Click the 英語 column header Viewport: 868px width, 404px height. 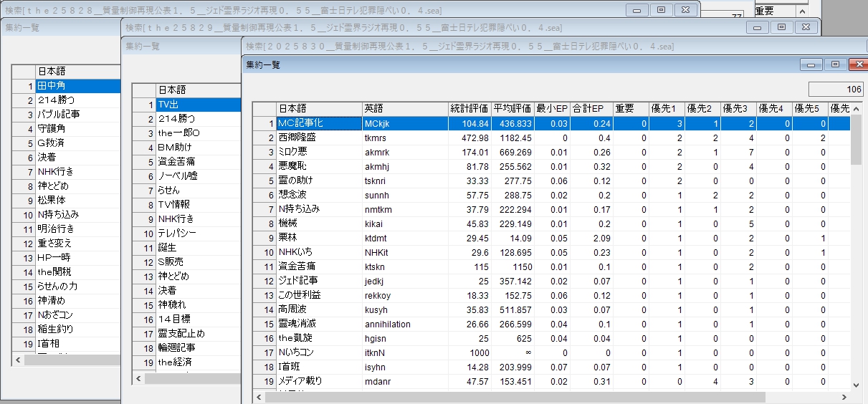404,109
